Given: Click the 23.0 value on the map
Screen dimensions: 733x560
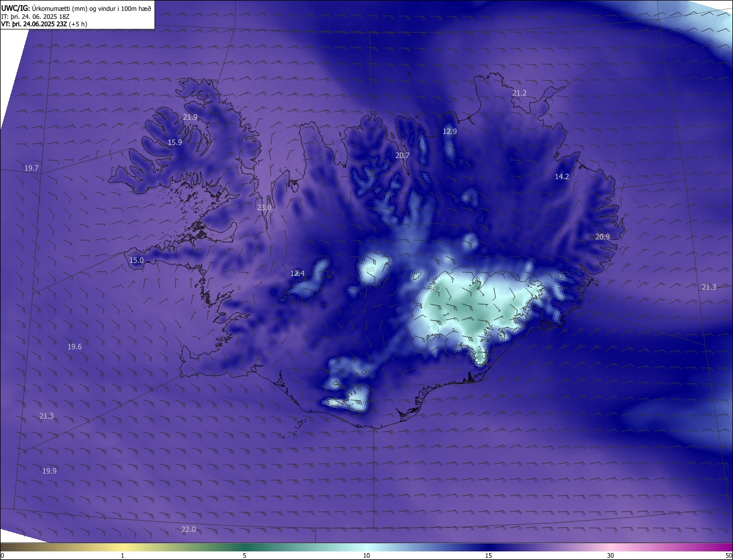Looking at the screenshot, I should (x=264, y=207).
